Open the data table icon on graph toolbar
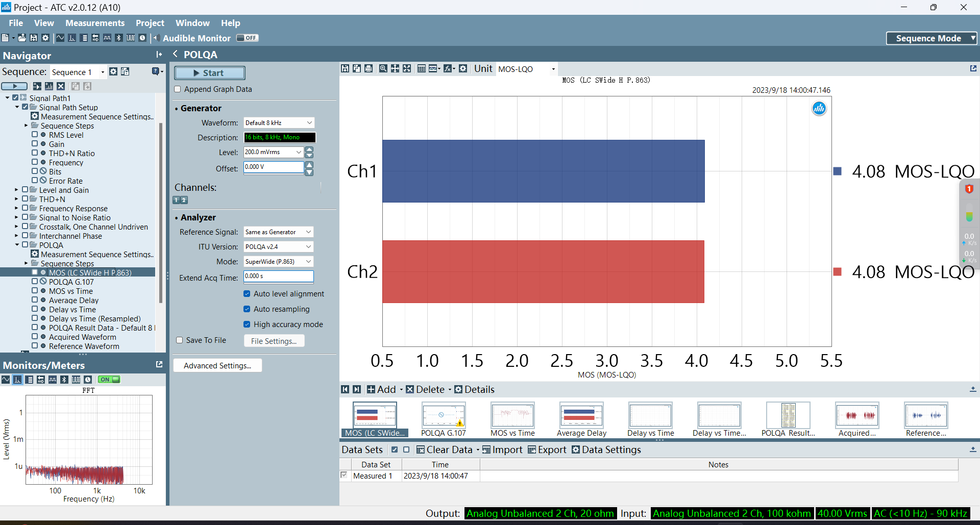The height and width of the screenshot is (525, 980). tap(422, 68)
